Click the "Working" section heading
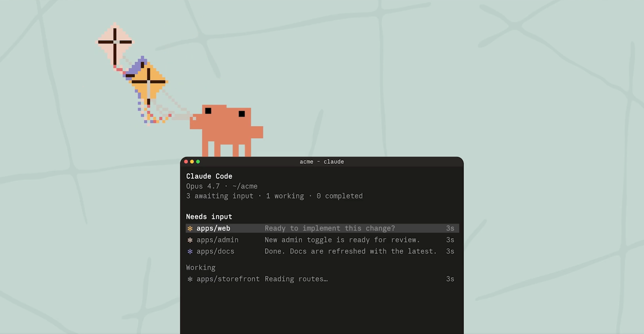The height and width of the screenshot is (334, 644). click(201, 267)
